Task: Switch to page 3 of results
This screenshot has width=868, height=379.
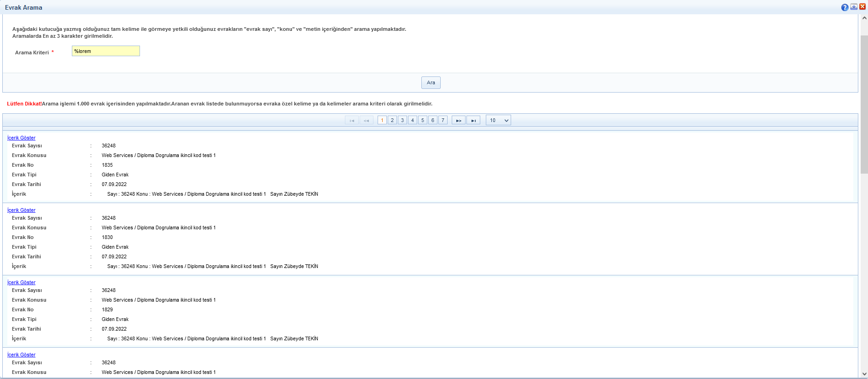Action: coord(402,120)
